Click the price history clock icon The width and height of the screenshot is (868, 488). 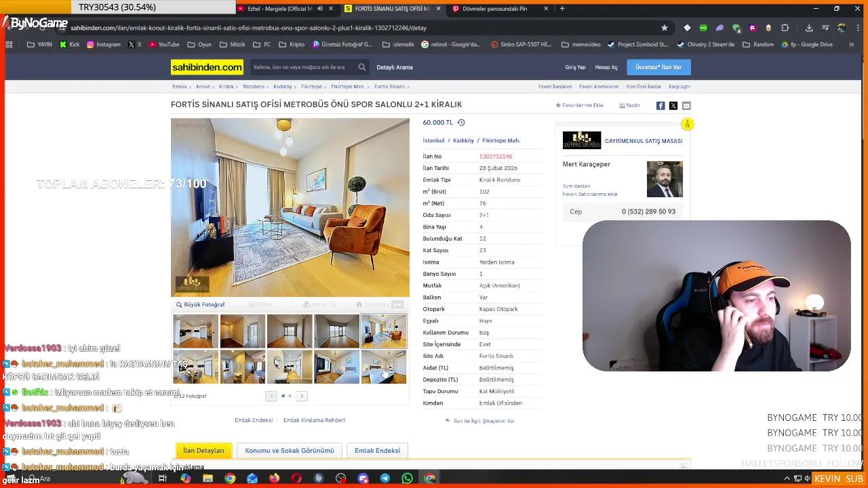461,123
